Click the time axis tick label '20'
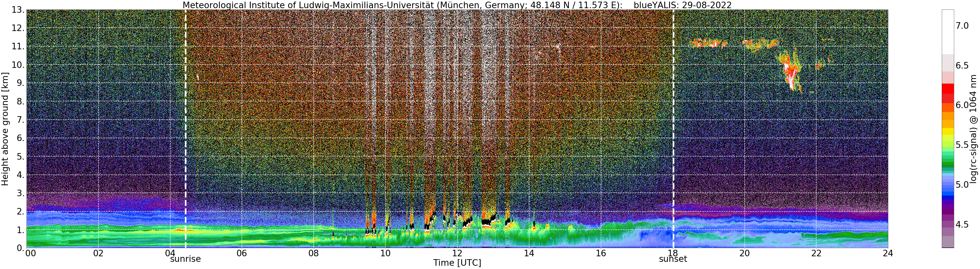The width and height of the screenshot is (980, 269). tap(745, 253)
